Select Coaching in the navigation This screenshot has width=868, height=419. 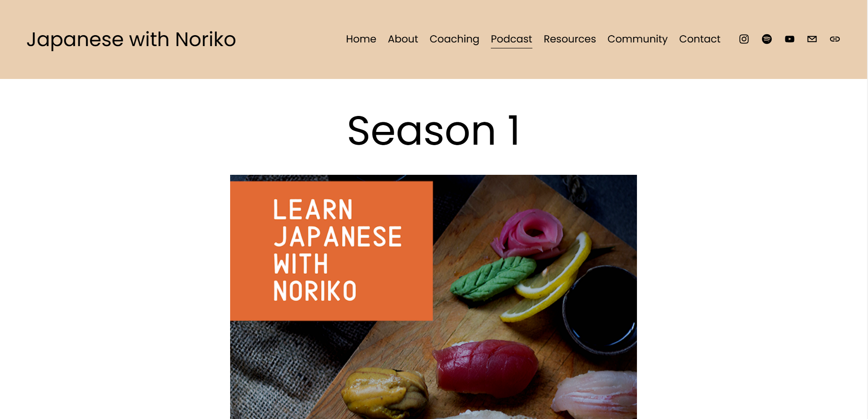454,39
